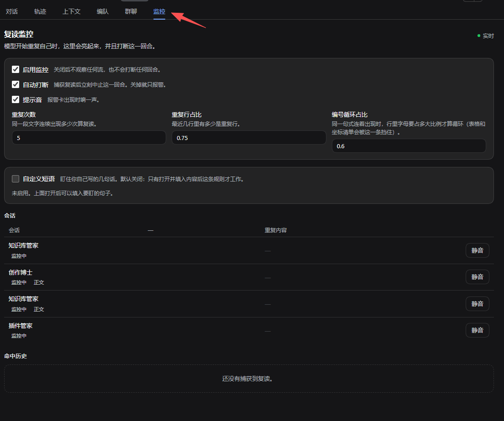The height and width of the screenshot is (421, 504).
Task: Switch to the 对话 tab
Action: click(x=12, y=11)
